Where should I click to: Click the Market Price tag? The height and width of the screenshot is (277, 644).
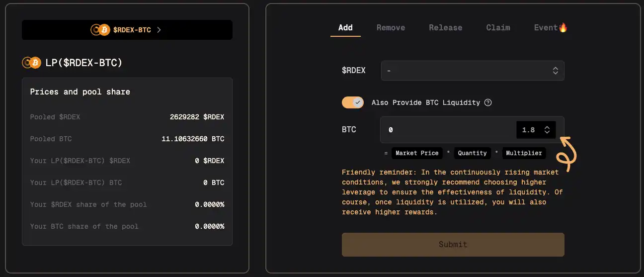click(417, 153)
